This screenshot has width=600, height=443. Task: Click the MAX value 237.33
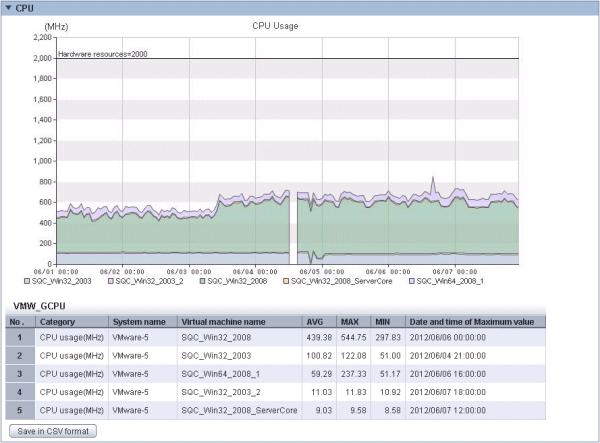(x=354, y=374)
